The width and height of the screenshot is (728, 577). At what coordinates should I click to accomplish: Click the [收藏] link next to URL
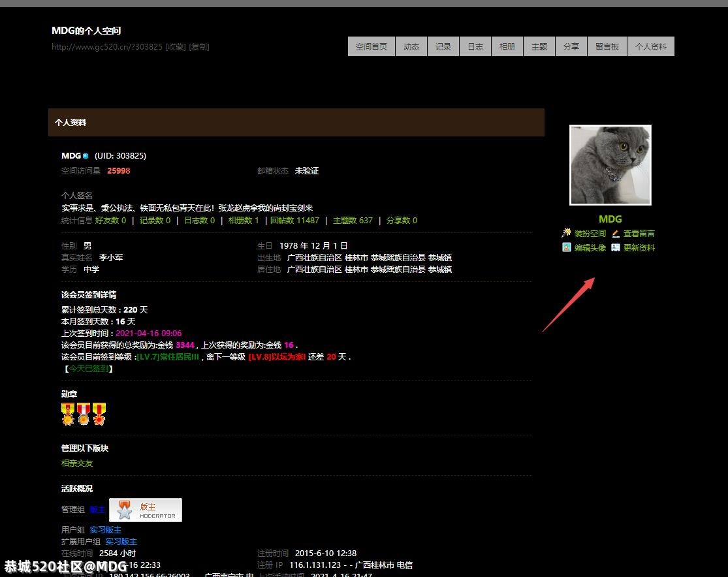click(175, 47)
